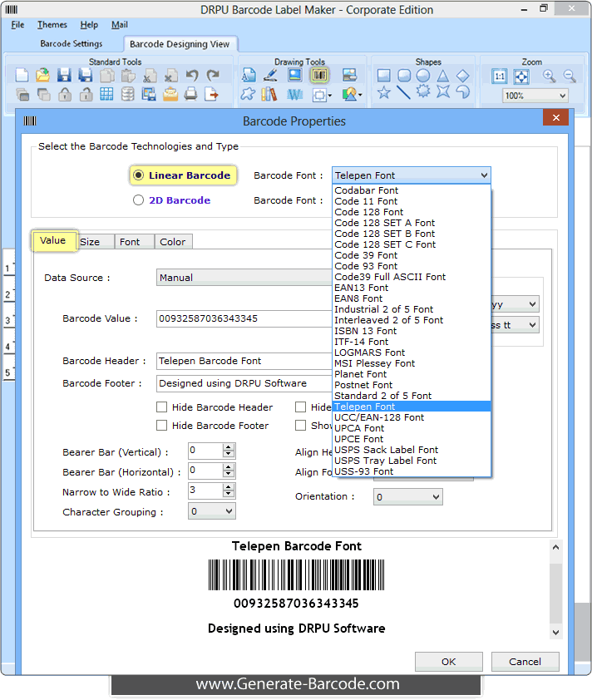Choose ISBN 13 Font from the list
The width and height of the screenshot is (592, 700).
tap(412, 331)
